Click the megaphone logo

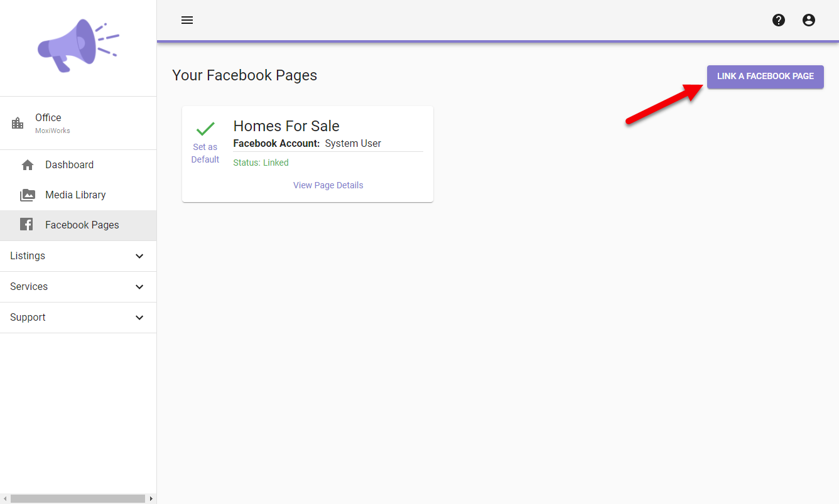78,45
